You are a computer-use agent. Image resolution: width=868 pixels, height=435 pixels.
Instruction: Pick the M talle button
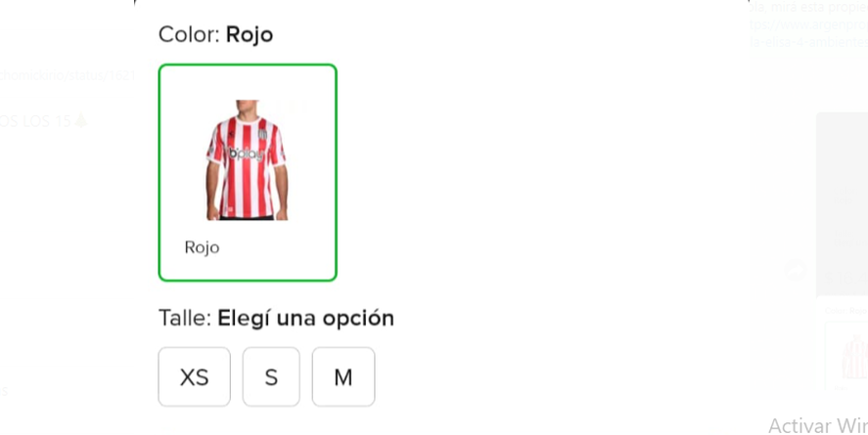pyautogui.click(x=343, y=377)
